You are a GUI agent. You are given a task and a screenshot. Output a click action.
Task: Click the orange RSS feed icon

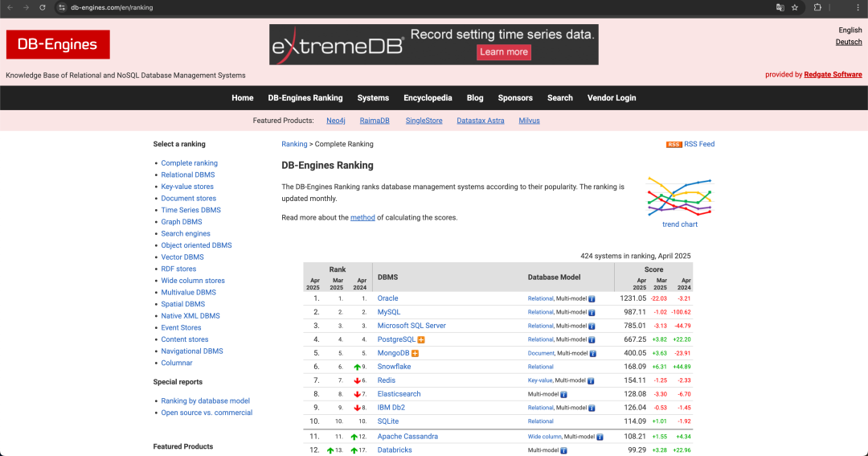pyautogui.click(x=674, y=144)
